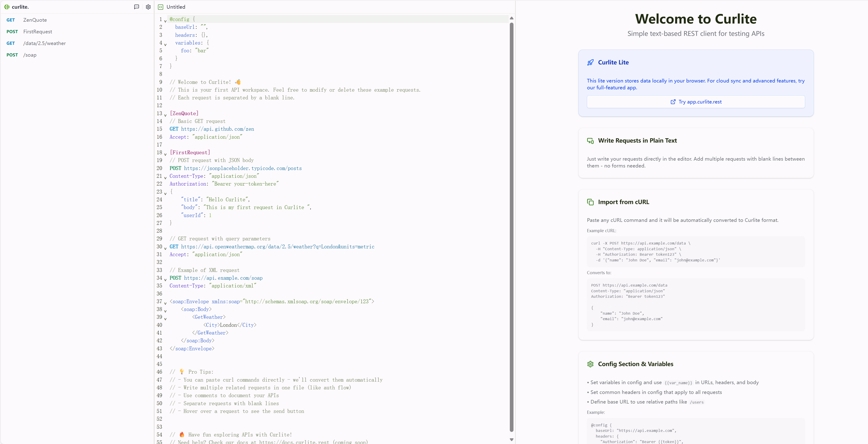Click the /users inline code sample
Viewport: 868px width, 444px height.
(x=696, y=402)
